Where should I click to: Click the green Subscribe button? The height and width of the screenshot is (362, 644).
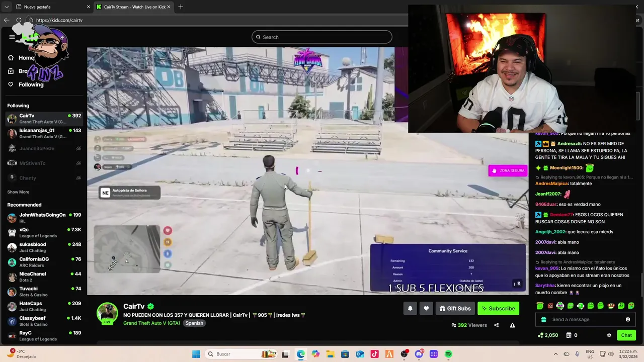(498, 308)
